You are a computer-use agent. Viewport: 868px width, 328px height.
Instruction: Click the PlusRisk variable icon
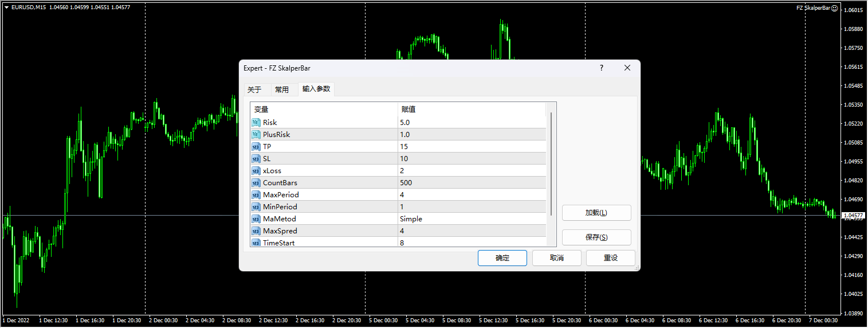256,134
